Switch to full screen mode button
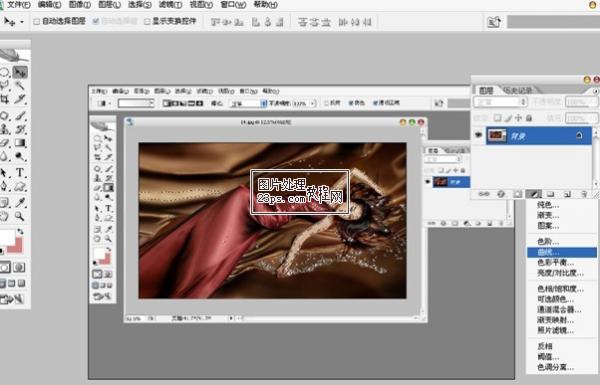 click(x=21, y=284)
